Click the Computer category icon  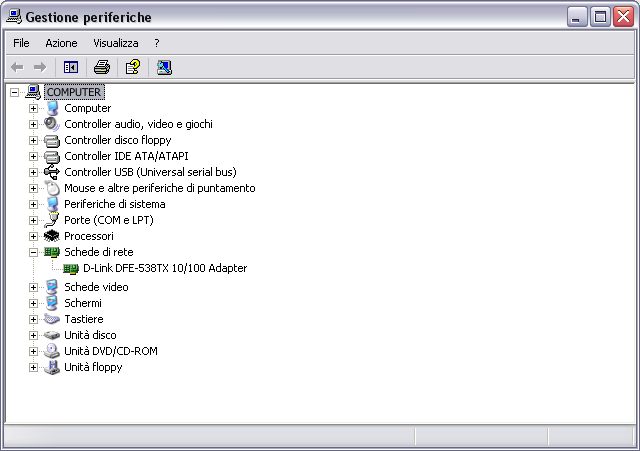tap(52, 108)
